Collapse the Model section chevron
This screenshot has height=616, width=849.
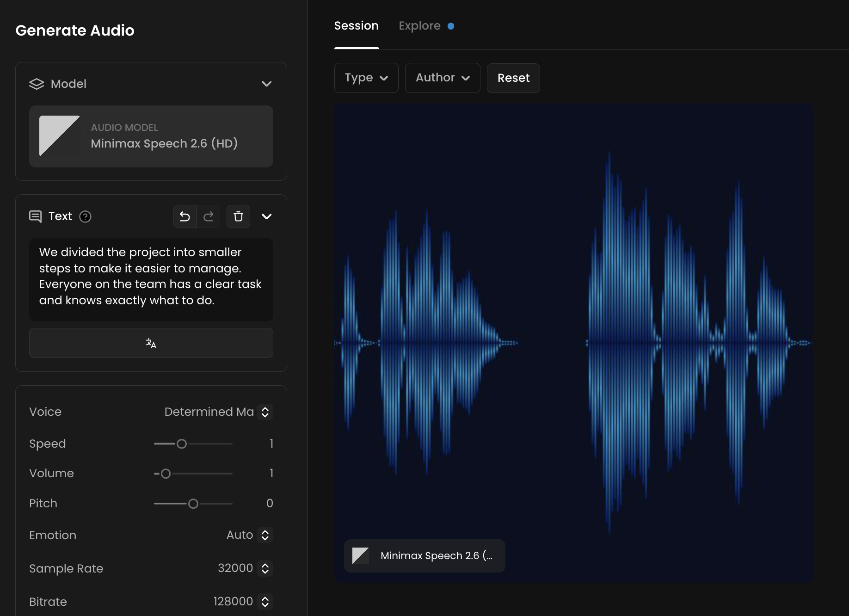pyautogui.click(x=266, y=84)
